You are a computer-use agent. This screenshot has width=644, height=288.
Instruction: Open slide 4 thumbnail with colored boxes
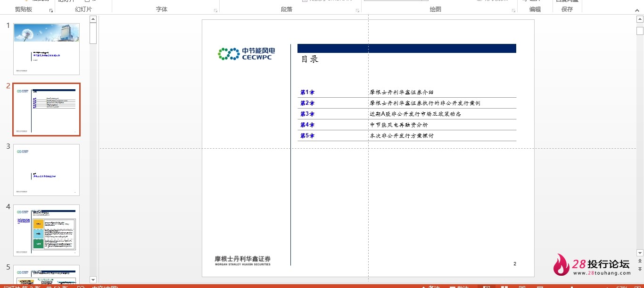[x=47, y=230]
